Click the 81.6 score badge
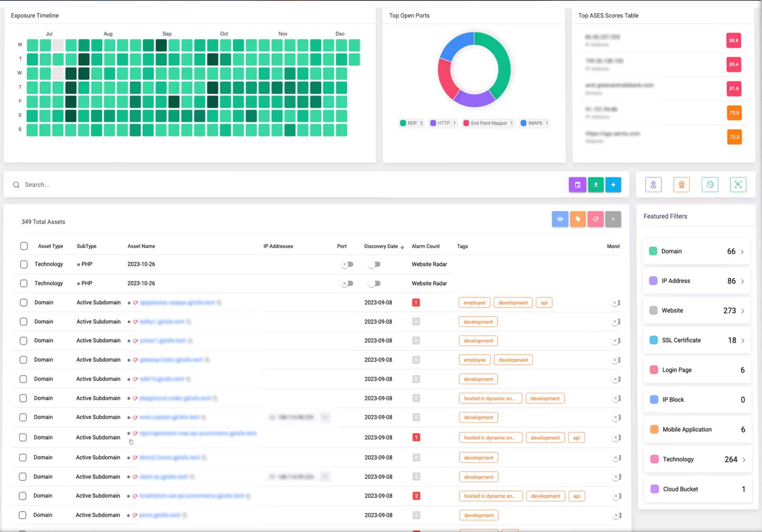 tap(734, 88)
